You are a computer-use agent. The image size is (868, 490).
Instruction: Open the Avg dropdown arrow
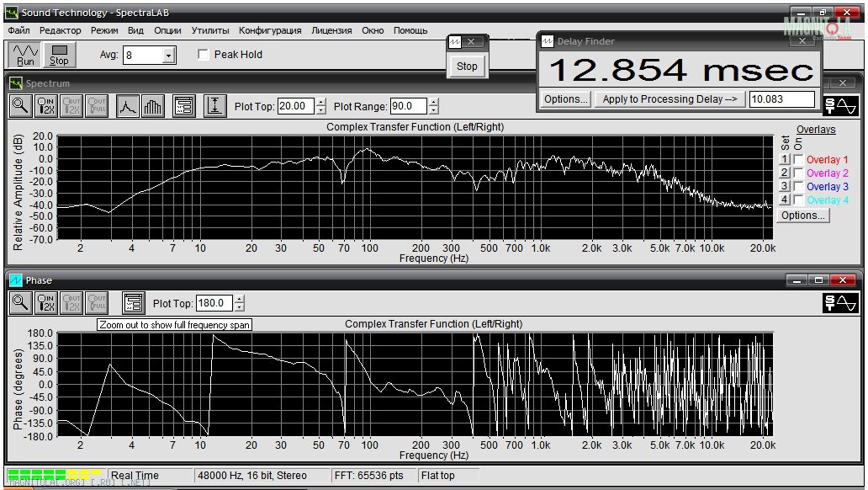click(169, 55)
